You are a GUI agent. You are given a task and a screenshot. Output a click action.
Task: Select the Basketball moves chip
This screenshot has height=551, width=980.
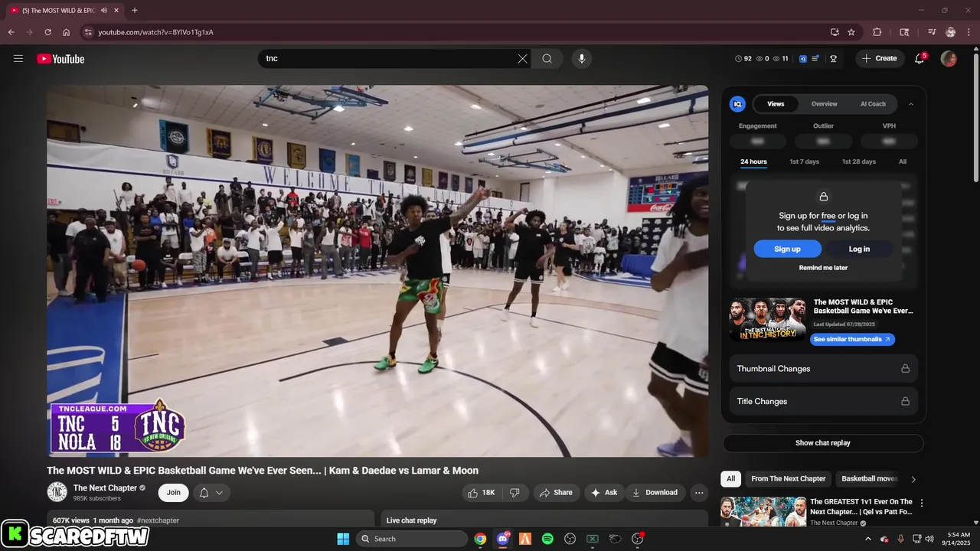pos(869,479)
